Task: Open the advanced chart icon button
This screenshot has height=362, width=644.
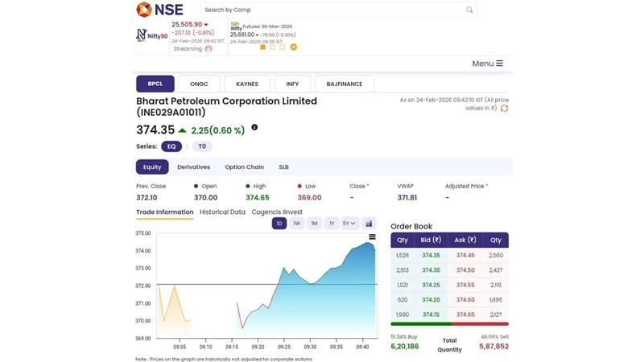Action: pyautogui.click(x=369, y=223)
